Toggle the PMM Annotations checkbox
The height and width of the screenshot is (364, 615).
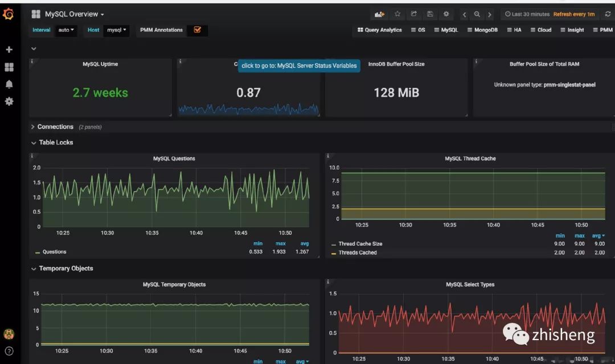click(x=197, y=30)
